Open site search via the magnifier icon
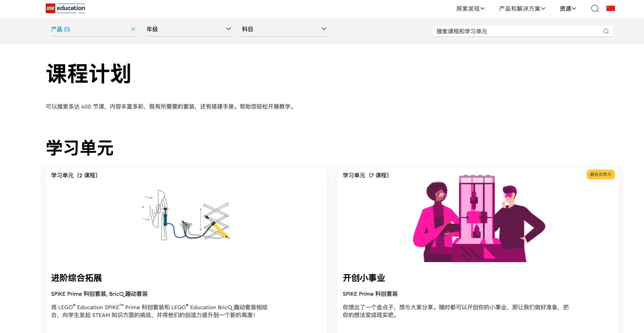 (595, 8)
